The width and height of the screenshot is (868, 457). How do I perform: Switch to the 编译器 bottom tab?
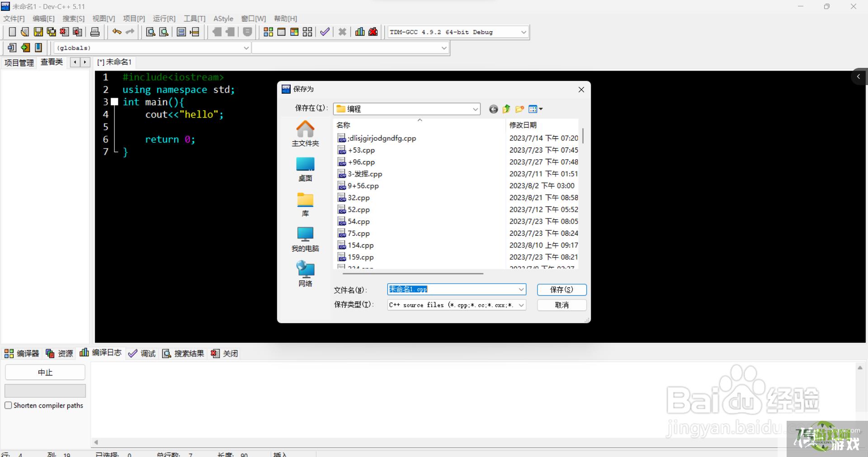click(x=22, y=353)
